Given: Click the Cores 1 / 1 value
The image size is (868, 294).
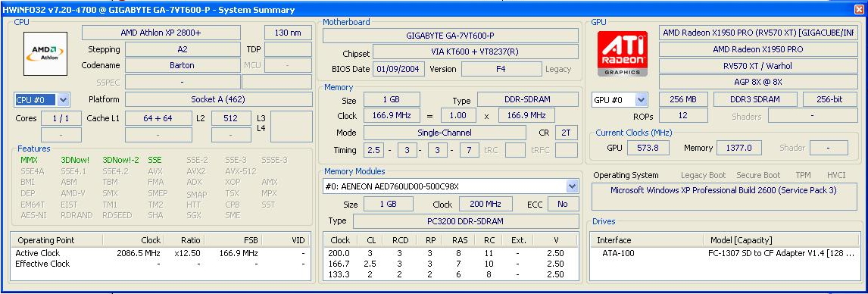Looking at the screenshot, I should coord(61,118).
